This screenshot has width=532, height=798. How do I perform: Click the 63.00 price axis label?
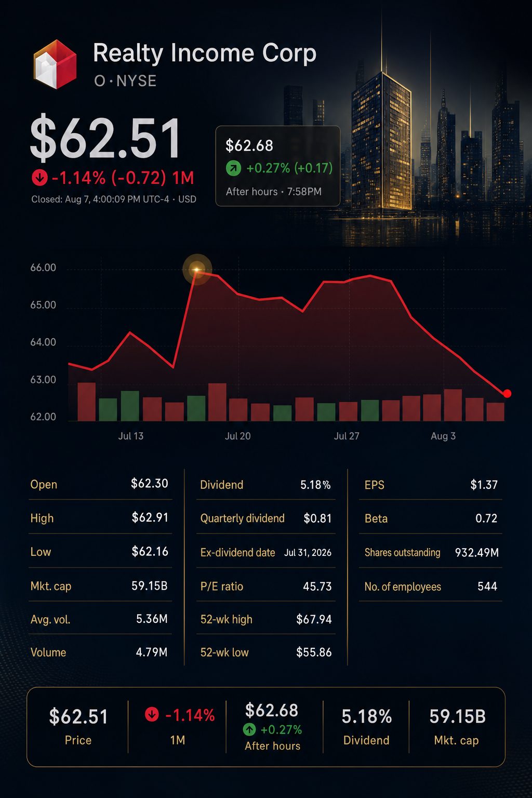click(43, 380)
